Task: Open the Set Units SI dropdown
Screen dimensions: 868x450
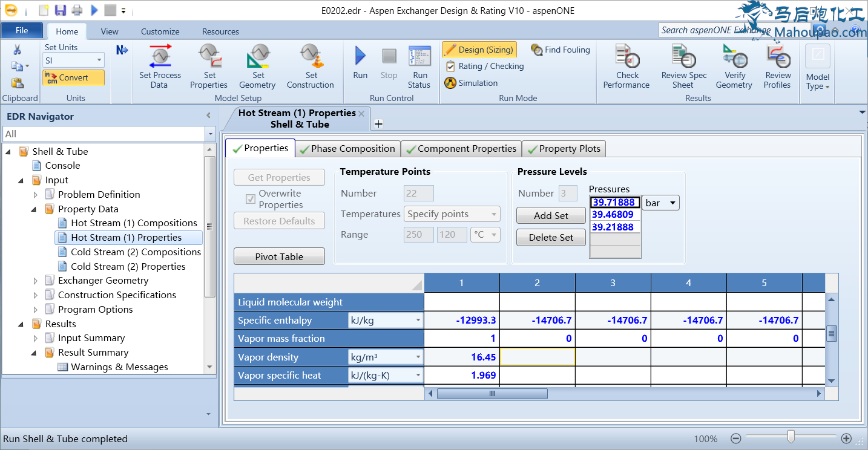Action: pyautogui.click(x=99, y=60)
